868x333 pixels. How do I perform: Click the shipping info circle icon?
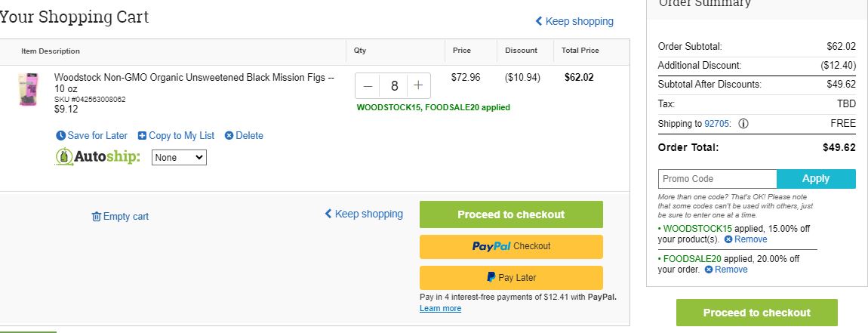743,124
